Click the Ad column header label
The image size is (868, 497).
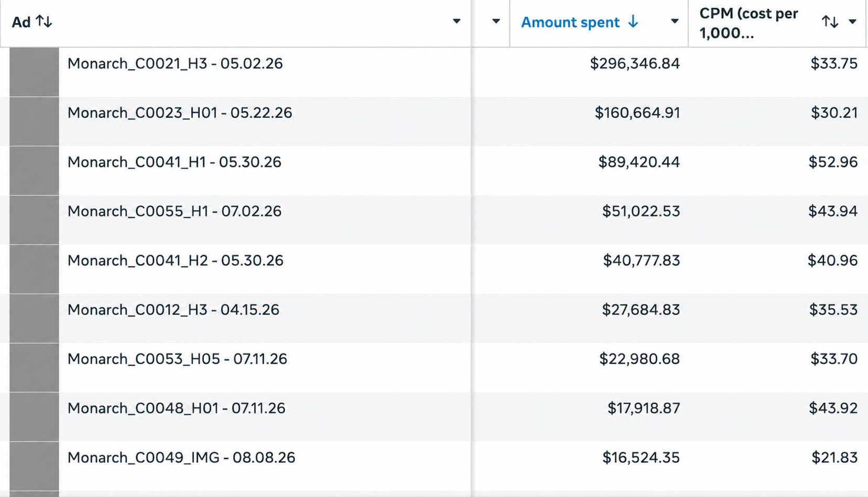pyautogui.click(x=21, y=22)
